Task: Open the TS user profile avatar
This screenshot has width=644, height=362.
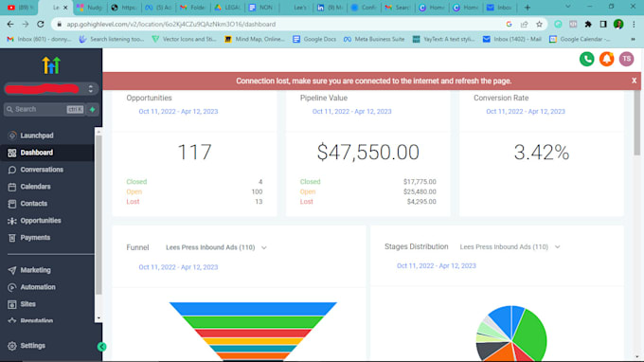Action: point(626,59)
